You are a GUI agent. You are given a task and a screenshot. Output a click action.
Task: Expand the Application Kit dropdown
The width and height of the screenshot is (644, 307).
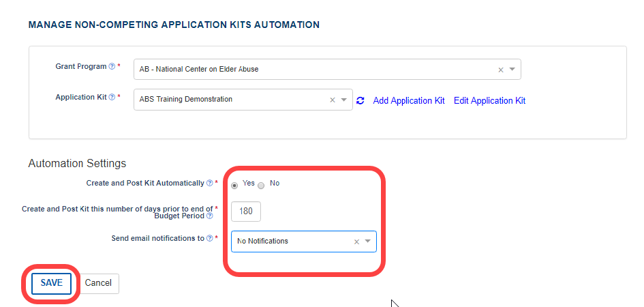coord(344,100)
